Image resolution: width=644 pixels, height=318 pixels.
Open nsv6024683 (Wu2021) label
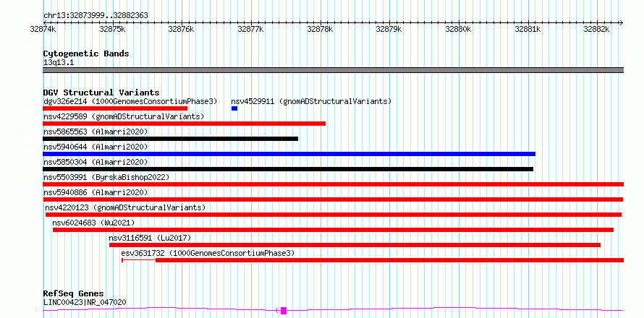[x=93, y=223]
